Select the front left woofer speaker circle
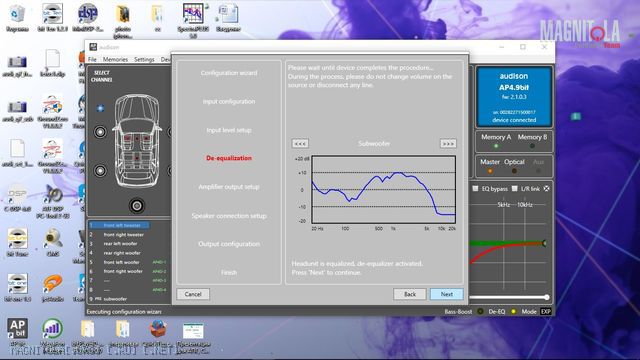This screenshot has width=640, height=360. pyautogui.click(x=100, y=132)
